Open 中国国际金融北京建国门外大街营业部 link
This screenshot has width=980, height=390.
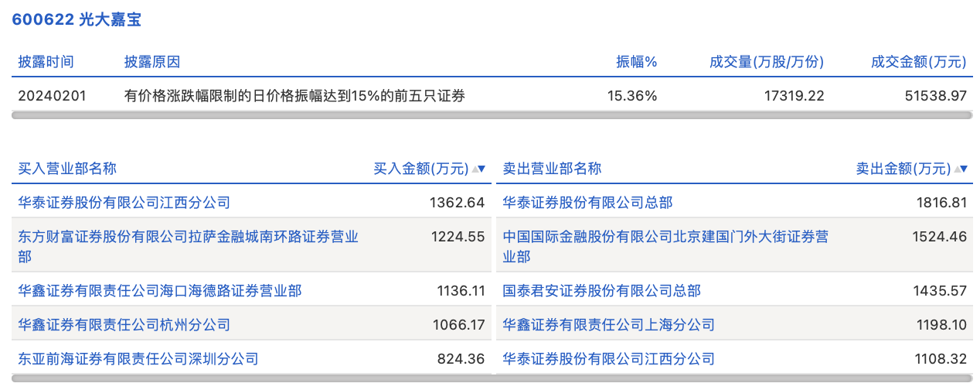(665, 237)
